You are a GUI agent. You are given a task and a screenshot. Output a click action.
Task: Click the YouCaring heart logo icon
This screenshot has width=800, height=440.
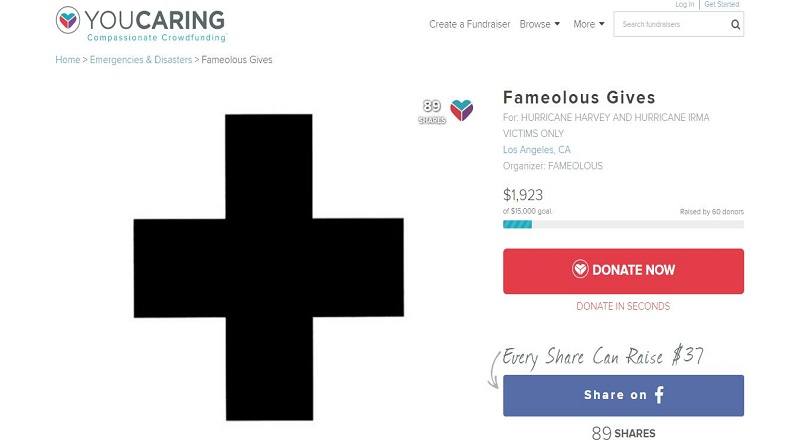tap(68, 20)
